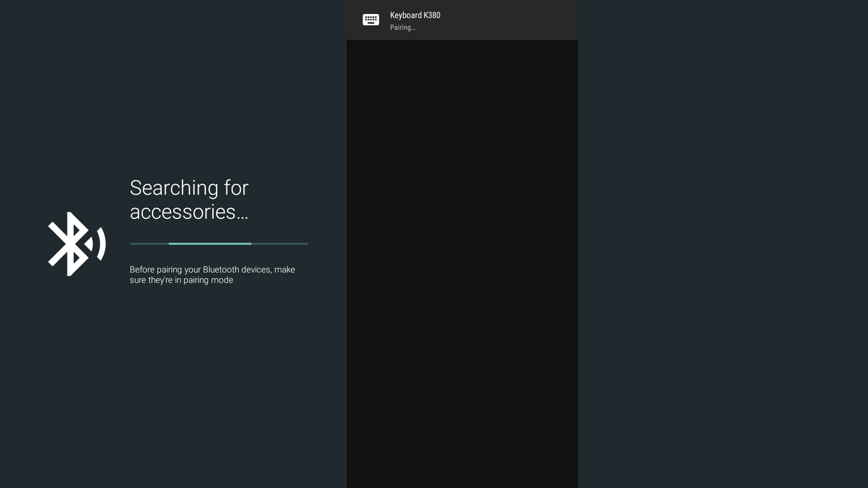Select the Keyboard K380 device entry
868x488 pixels.
pos(462,20)
